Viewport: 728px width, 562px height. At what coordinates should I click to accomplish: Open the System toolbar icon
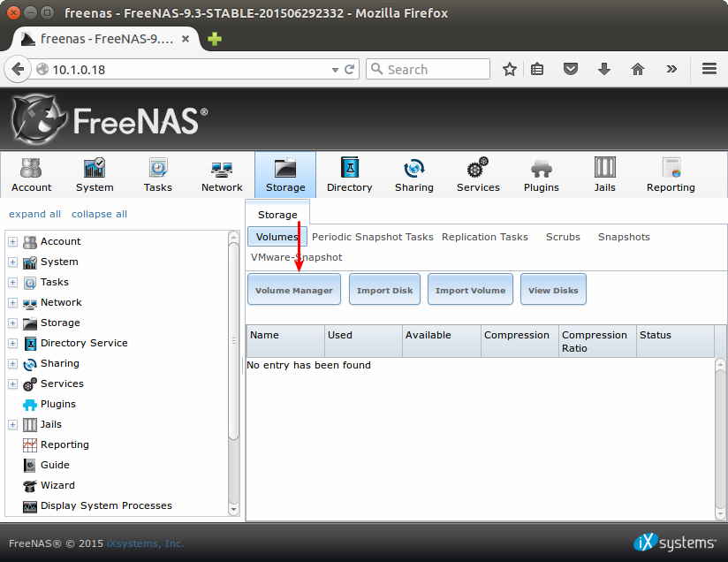(x=95, y=175)
